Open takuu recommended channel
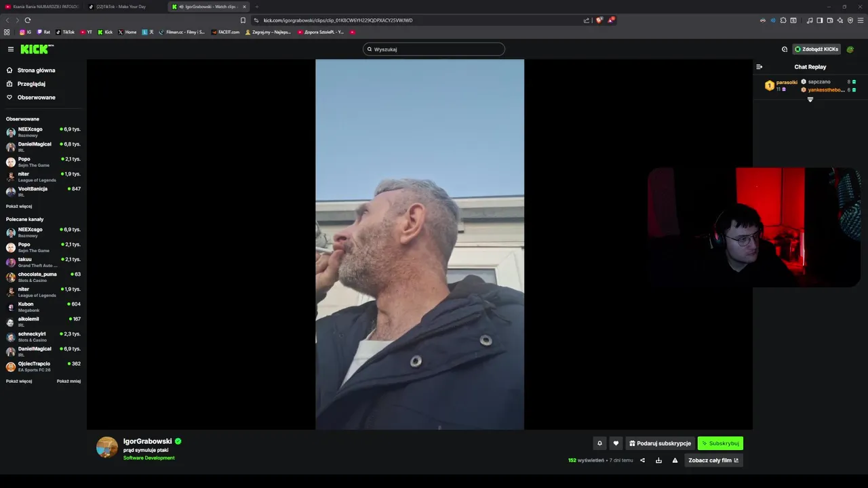Screen dimensions: 868x488 43,262
